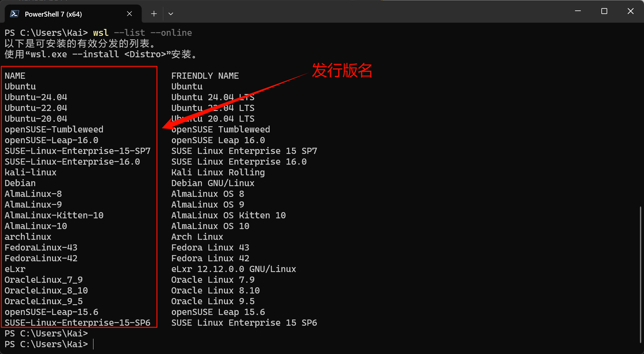Minimize the terminal window
The height and width of the screenshot is (354, 644).
pos(578,11)
